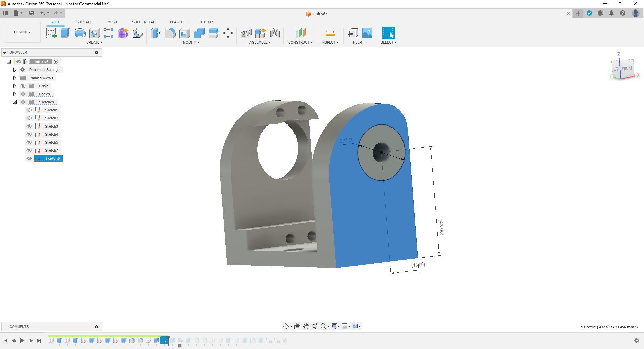Step timeline back one feature
This screenshot has height=349, width=644.
pyautogui.click(x=14, y=340)
